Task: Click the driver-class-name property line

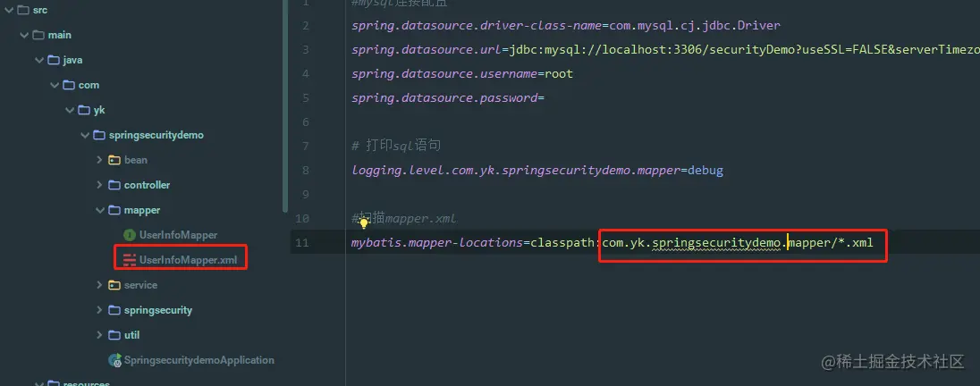Action: 566,26
